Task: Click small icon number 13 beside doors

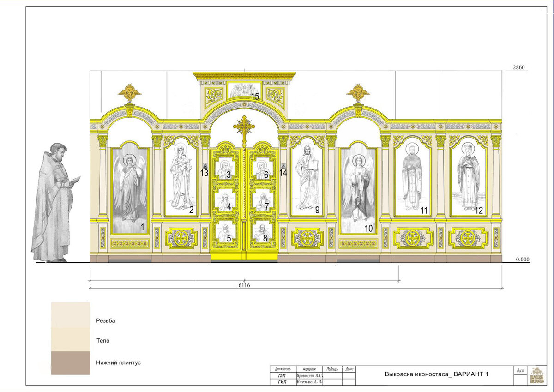Action: [x=205, y=166]
